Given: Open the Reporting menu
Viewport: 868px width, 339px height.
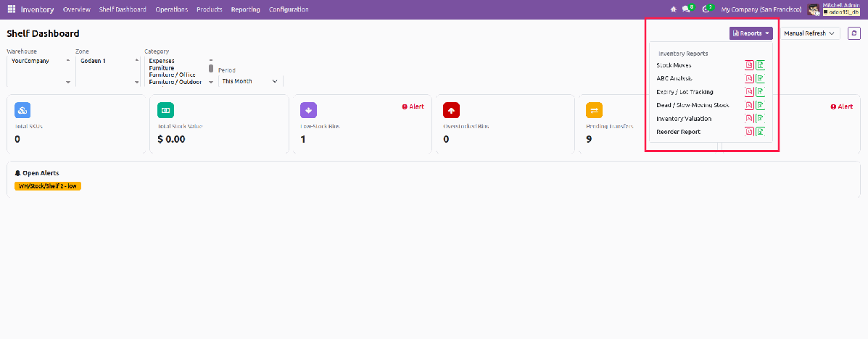Looking at the screenshot, I should tap(245, 9).
